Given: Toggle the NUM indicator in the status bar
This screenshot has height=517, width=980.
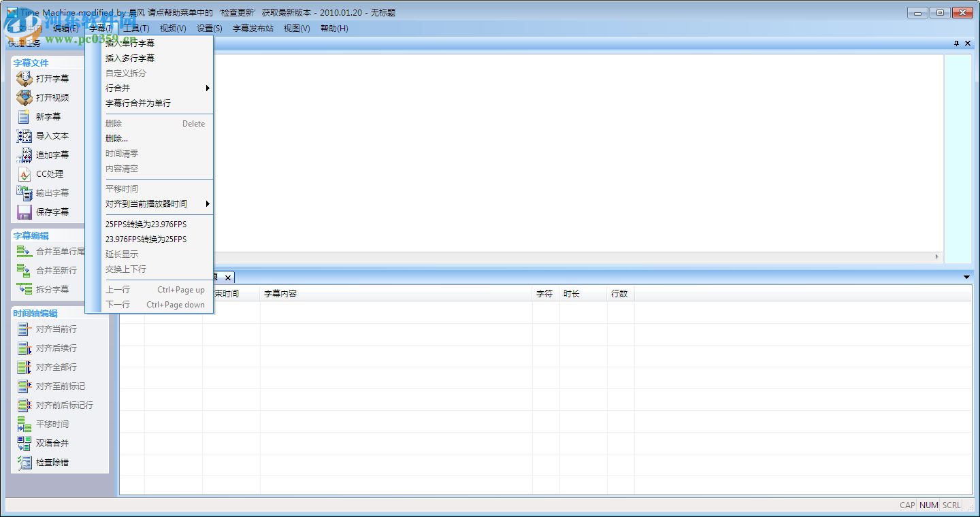Looking at the screenshot, I should pos(928,505).
